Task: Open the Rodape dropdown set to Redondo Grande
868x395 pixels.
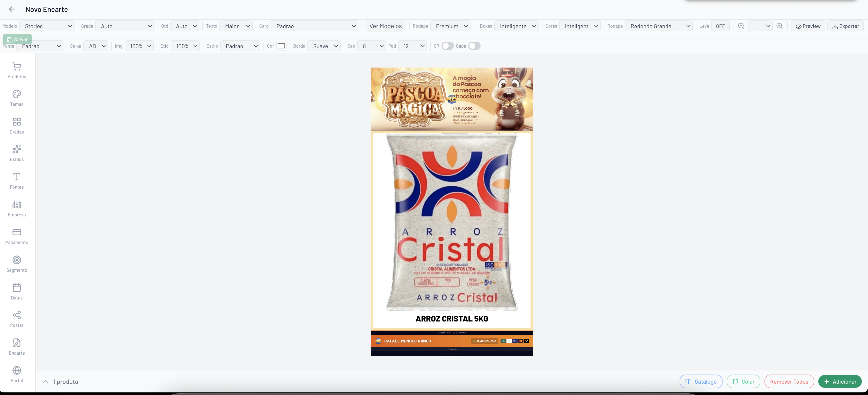Action: point(659,26)
